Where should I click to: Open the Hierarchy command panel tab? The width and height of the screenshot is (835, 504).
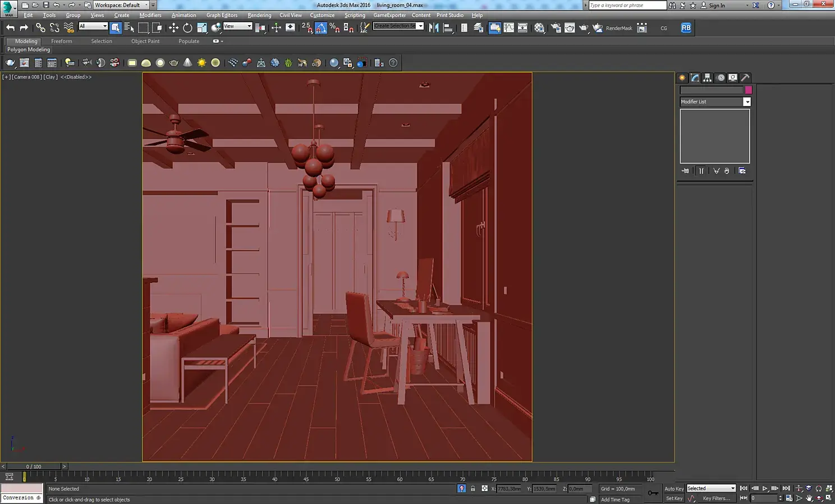708,78
